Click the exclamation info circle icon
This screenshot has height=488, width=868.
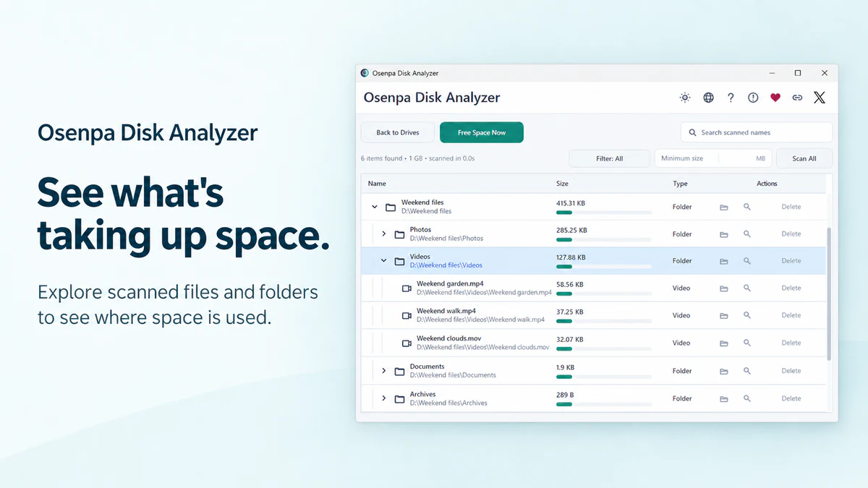coord(753,98)
